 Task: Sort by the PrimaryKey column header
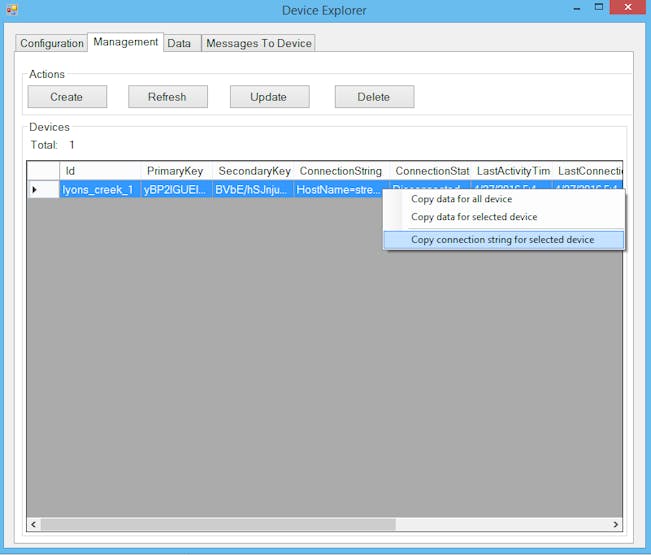coord(176,171)
